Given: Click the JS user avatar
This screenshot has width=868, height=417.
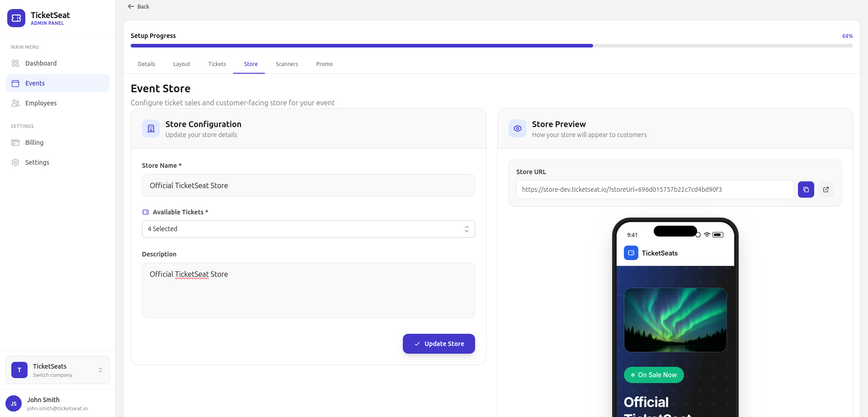Looking at the screenshot, I should pos(14,403).
